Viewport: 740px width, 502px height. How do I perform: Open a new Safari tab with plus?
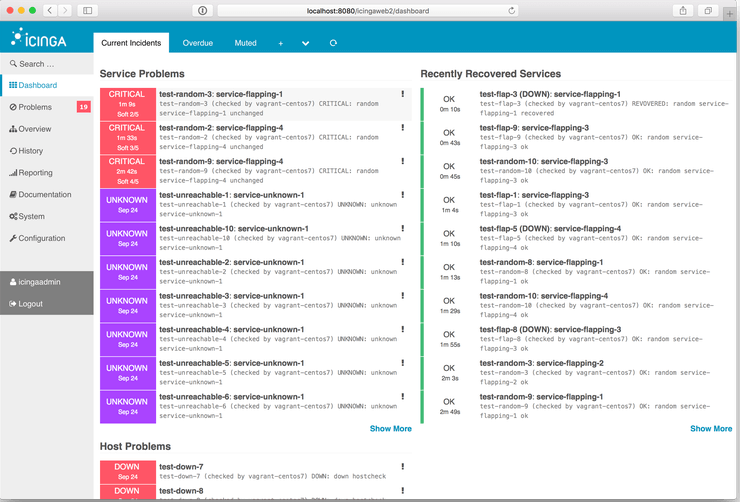coord(730,14)
